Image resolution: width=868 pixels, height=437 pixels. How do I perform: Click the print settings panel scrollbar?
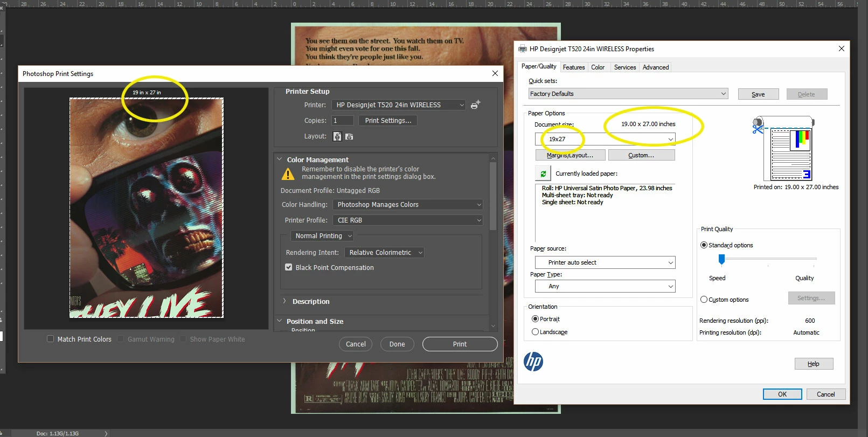coord(493,197)
